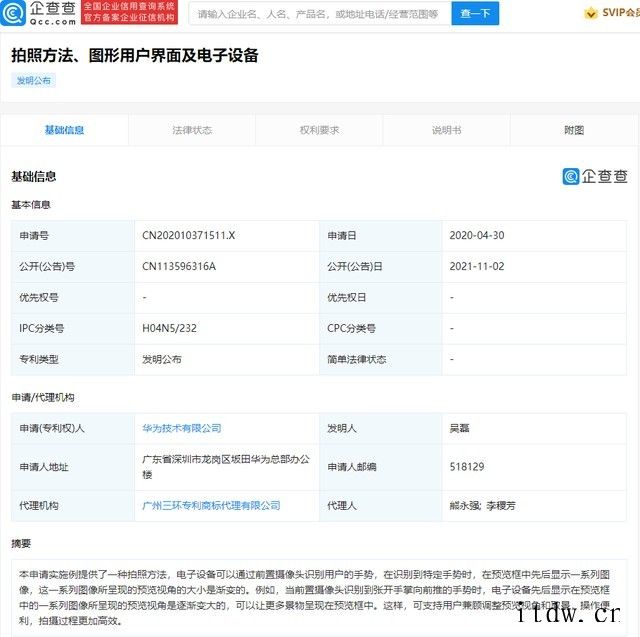Screen dimensions: 640x637
Task: Click the Qcc.com logo icon
Action: coord(13,13)
